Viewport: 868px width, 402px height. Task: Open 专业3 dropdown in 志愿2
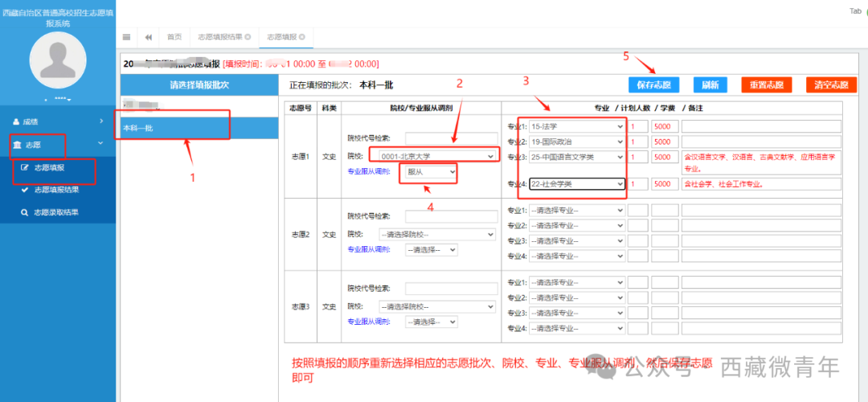coord(577,241)
